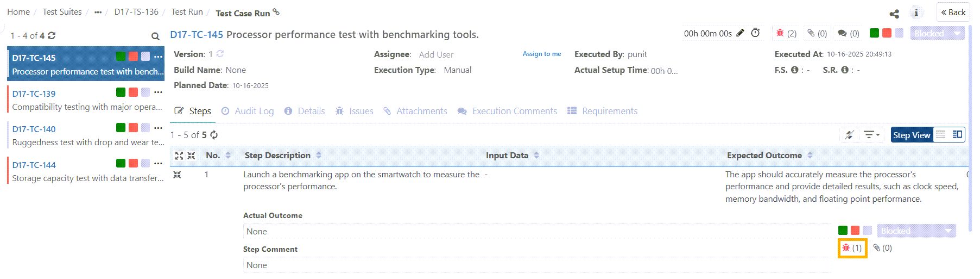
Task: Open more options for D17-TC-145
Action: pos(158,57)
